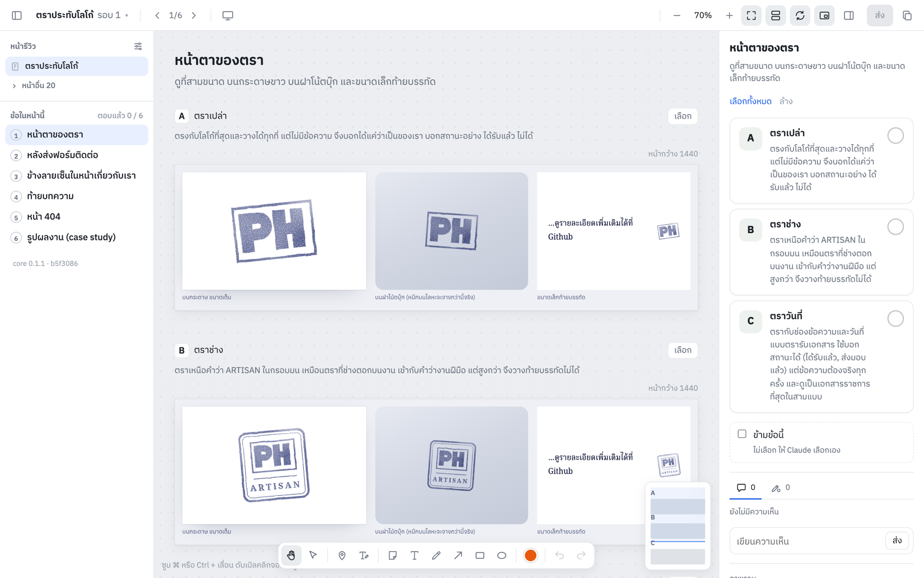The image size is (924, 578).
Task: Select the rectangle shape tool
Action: pos(480,555)
